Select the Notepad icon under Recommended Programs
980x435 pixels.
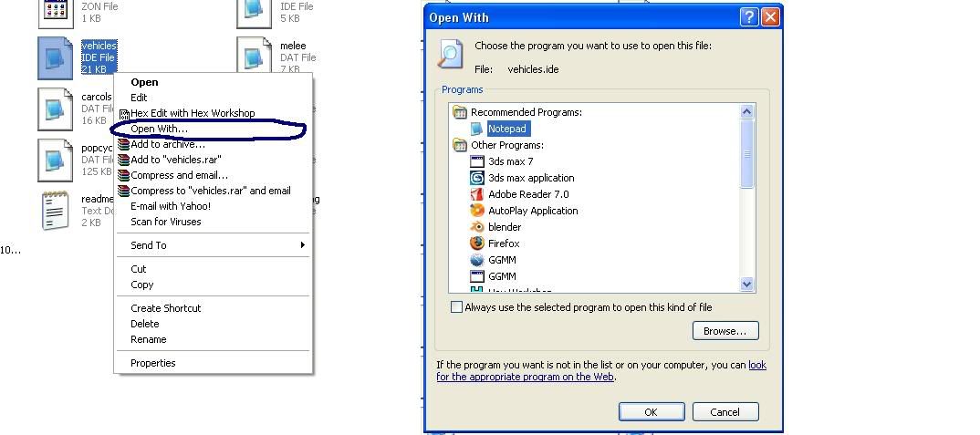476,129
